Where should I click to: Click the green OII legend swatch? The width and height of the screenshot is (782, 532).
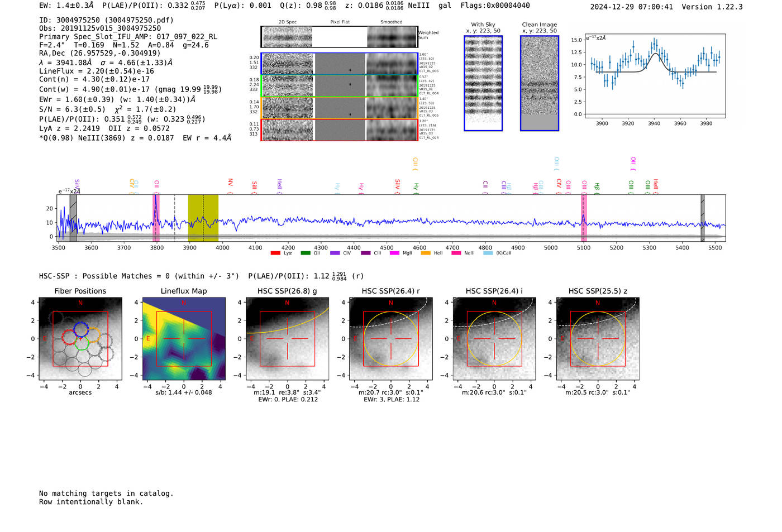tap(305, 253)
